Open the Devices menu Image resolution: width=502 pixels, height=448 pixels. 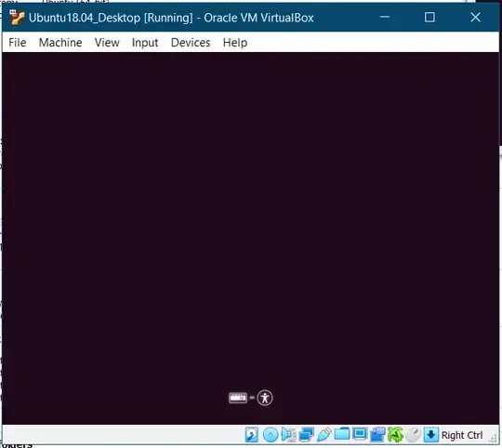(191, 43)
